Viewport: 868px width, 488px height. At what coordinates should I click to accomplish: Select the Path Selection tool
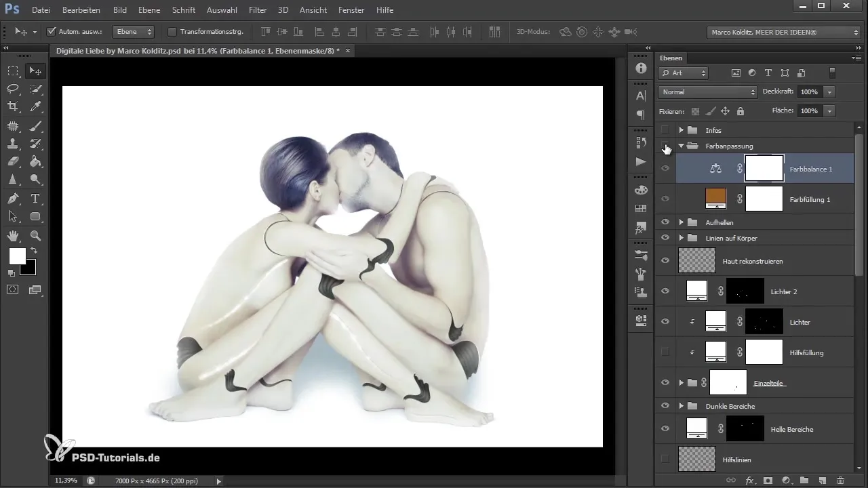13,217
